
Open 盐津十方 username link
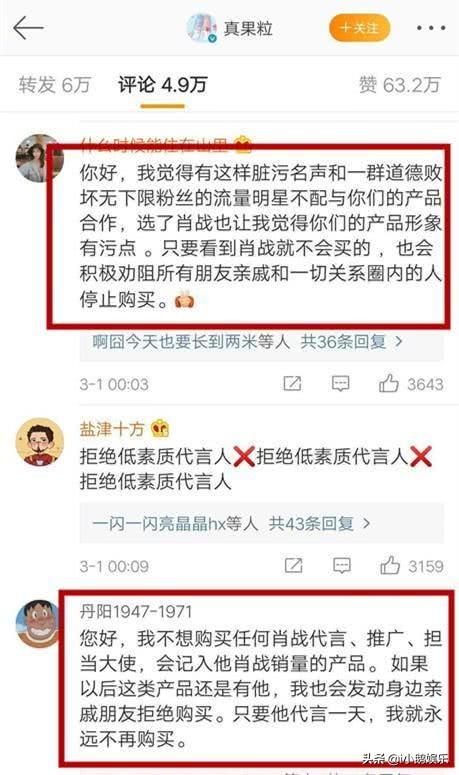point(112,429)
